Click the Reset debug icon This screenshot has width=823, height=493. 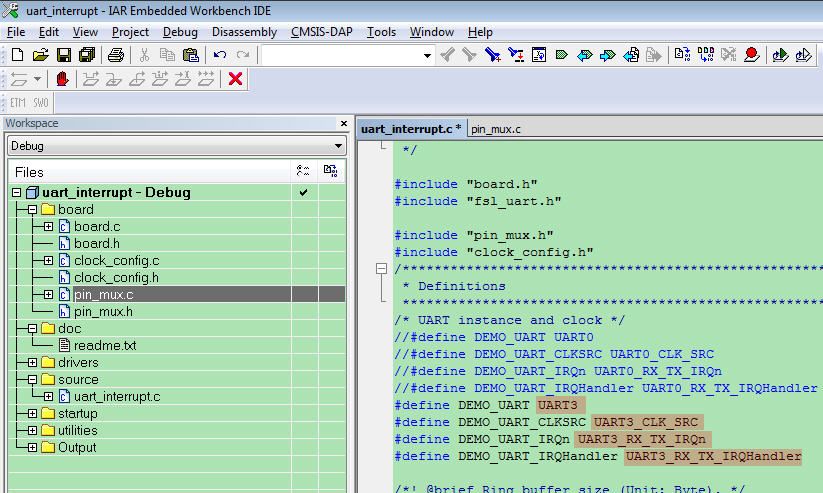19,79
